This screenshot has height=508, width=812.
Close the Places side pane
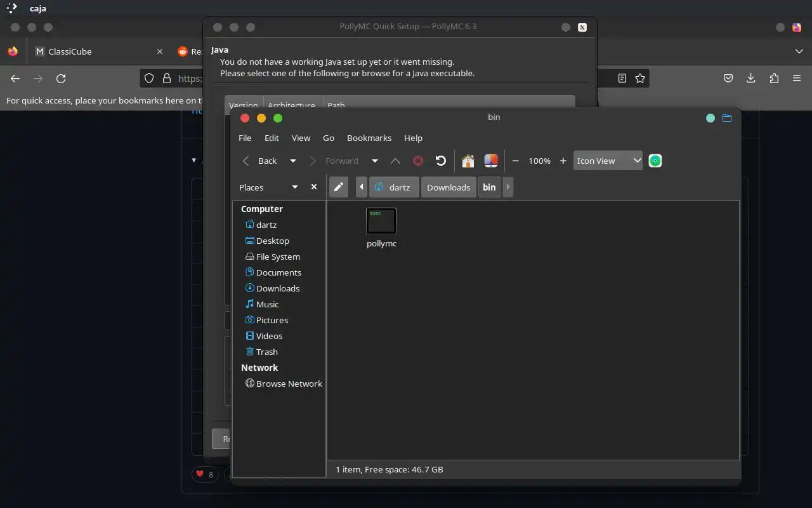pyautogui.click(x=313, y=187)
